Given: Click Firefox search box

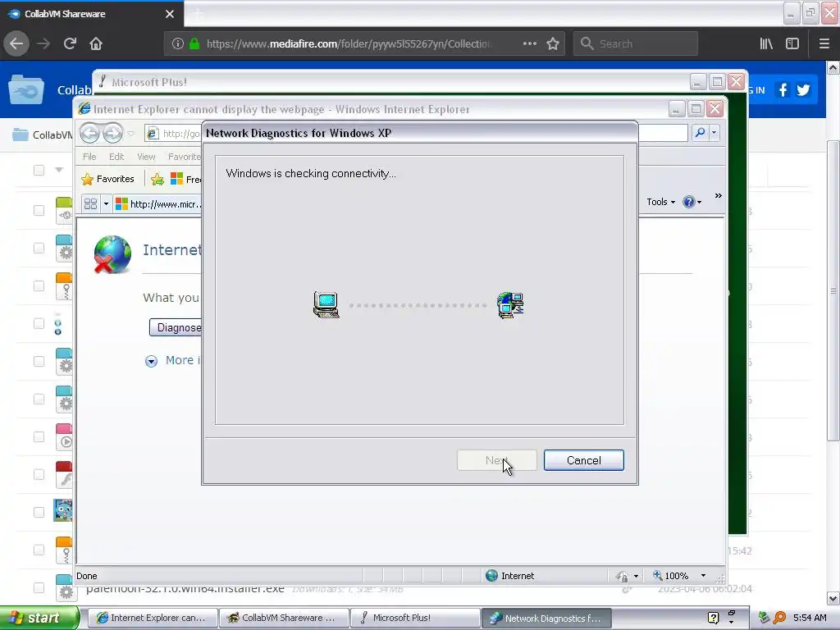Looking at the screenshot, I should coord(636,43).
